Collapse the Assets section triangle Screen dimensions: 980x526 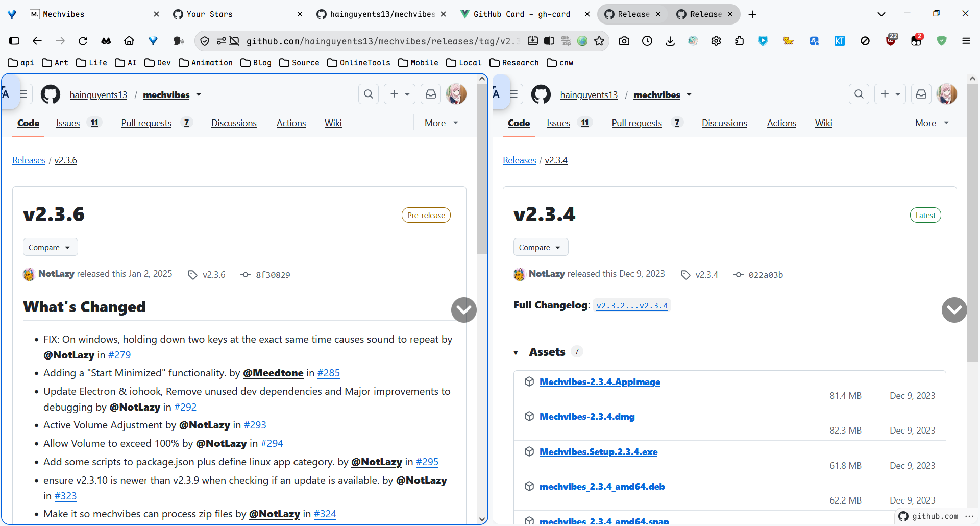click(516, 352)
